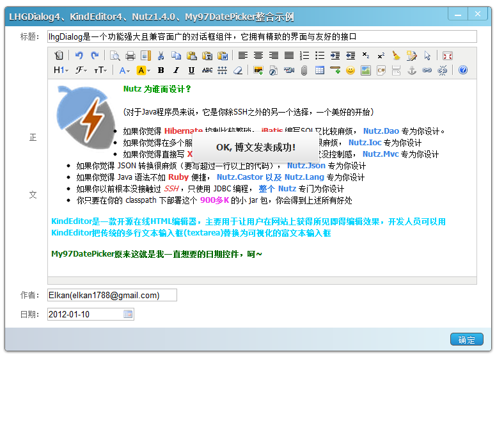Apply superscript formatting
The width and height of the screenshot is (504, 430).
[381, 56]
